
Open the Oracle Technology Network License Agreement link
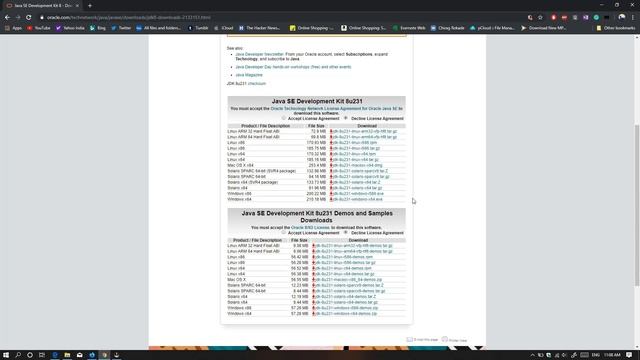point(334,109)
